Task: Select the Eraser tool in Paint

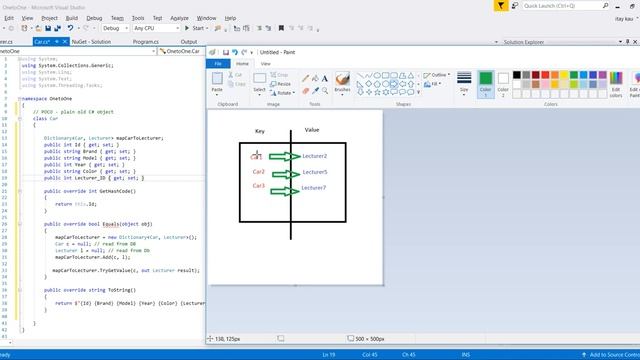Action: click(x=305, y=91)
